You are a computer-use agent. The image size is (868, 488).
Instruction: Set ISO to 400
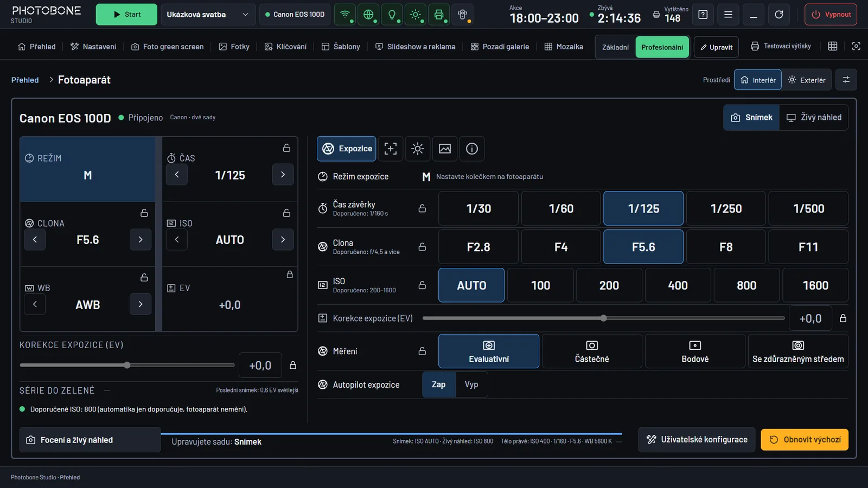[x=678, y=285]
